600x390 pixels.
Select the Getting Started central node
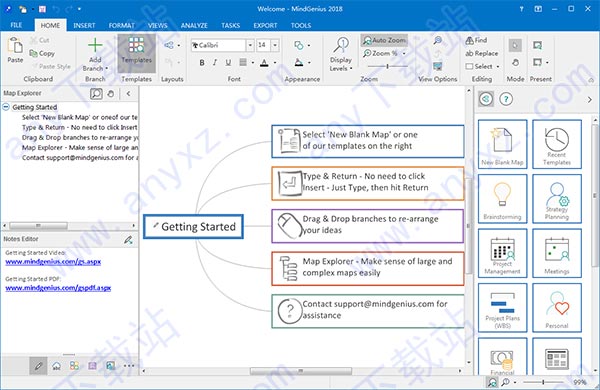[x=194, y=227]
